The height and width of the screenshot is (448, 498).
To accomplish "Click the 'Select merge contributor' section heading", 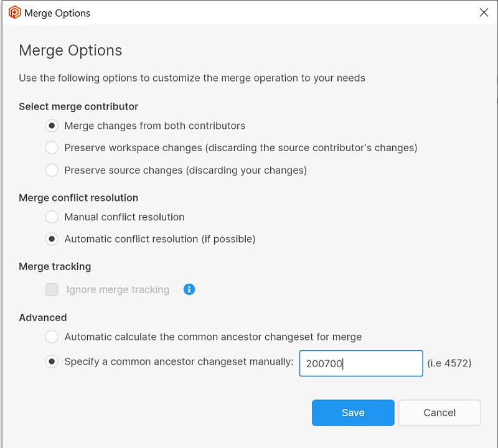I will (78, 106).
